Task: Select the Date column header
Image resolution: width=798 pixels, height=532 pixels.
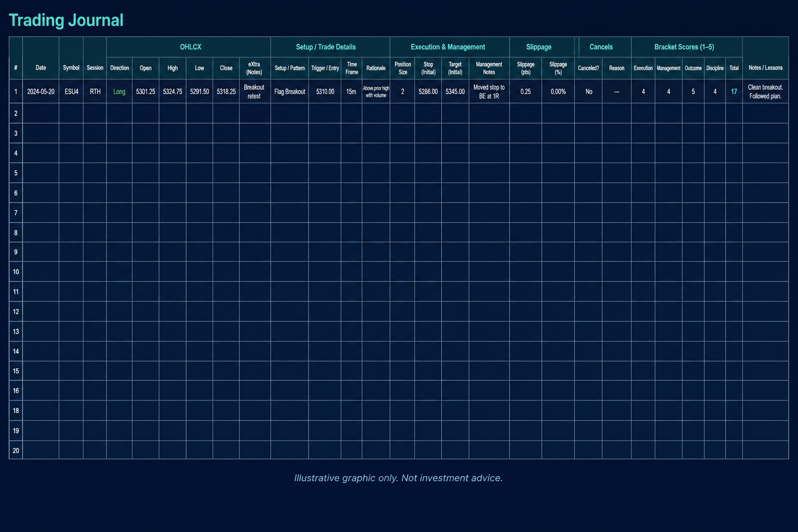Action: (x=41, y=68)
